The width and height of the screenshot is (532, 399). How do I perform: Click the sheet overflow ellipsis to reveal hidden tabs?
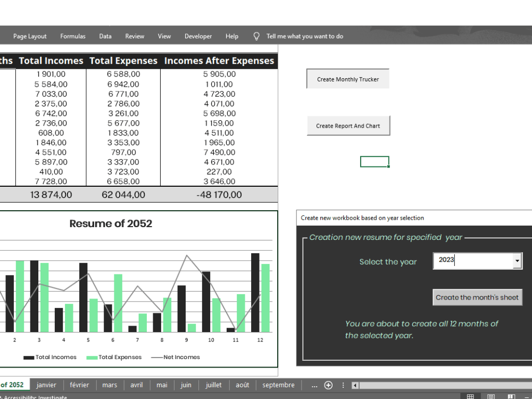click(314, 385)
